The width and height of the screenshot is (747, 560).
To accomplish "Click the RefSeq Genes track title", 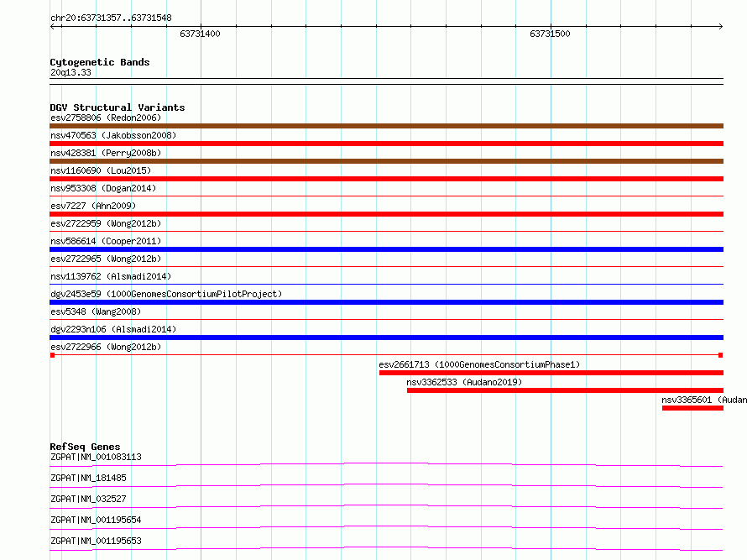I will coord(85,447).
